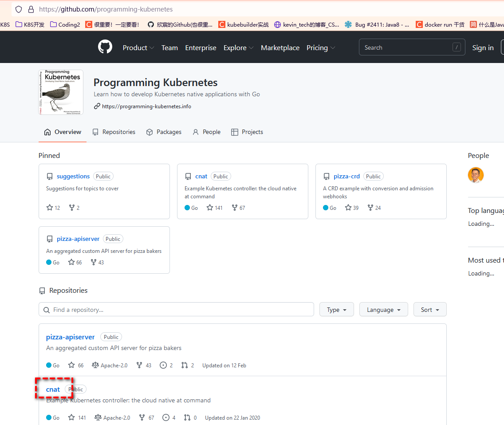Open the programming-kubernetes.info website link
Viewport: 504px width, 425px height.
[146, 106]
